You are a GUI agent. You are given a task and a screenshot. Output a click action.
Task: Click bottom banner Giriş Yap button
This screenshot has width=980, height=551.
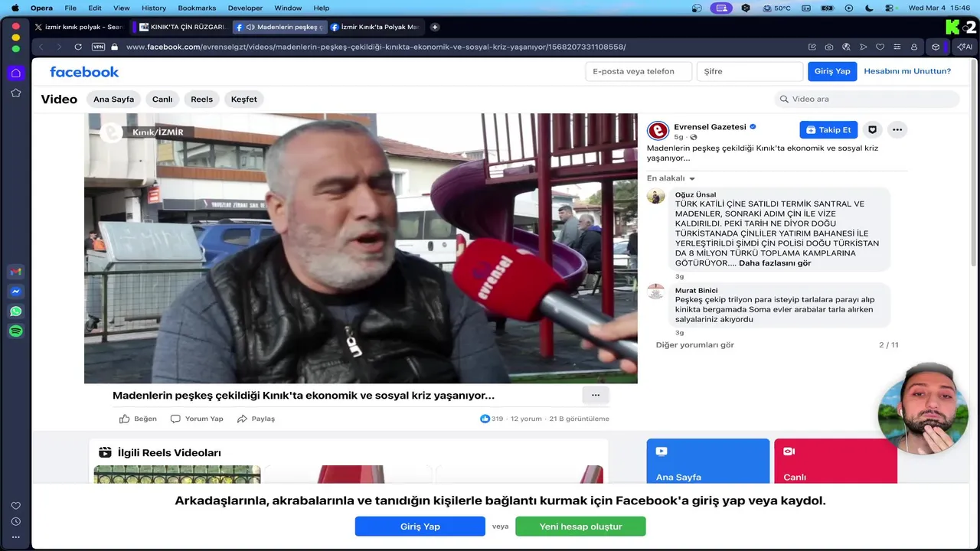coord(420,527)
